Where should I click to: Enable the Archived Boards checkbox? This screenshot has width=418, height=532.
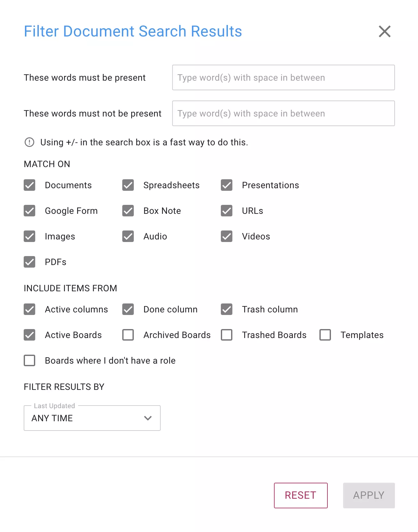click(128, 335)
